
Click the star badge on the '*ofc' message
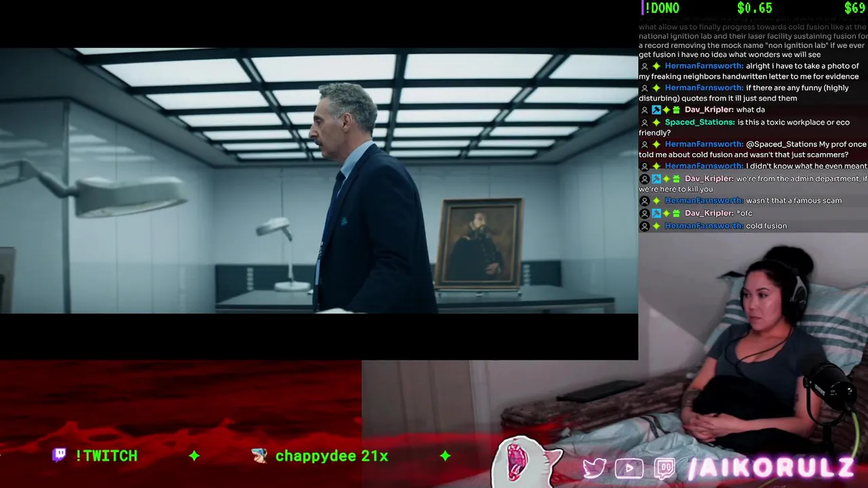(x=666, y=213)
